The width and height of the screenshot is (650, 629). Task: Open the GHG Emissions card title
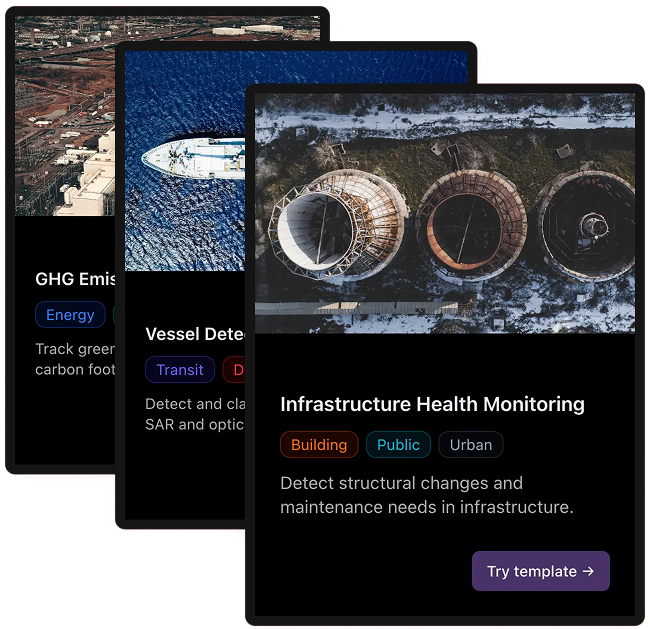[75, 279]
